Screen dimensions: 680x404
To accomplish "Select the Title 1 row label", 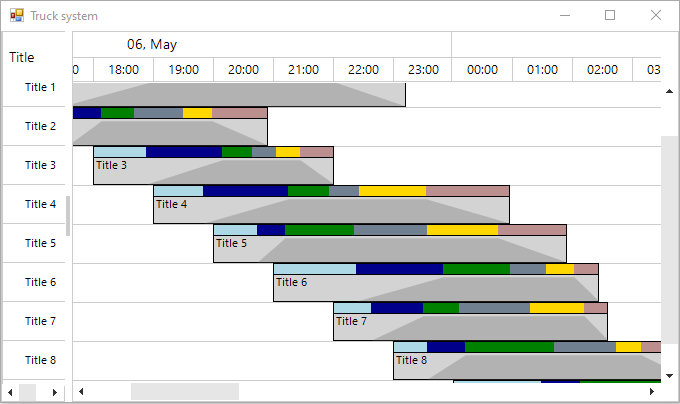I will [x=40, y=87].
